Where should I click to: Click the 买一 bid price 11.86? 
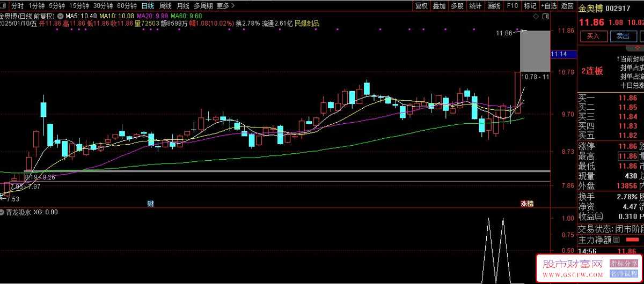pyautogui.click(x=627, y=98)
